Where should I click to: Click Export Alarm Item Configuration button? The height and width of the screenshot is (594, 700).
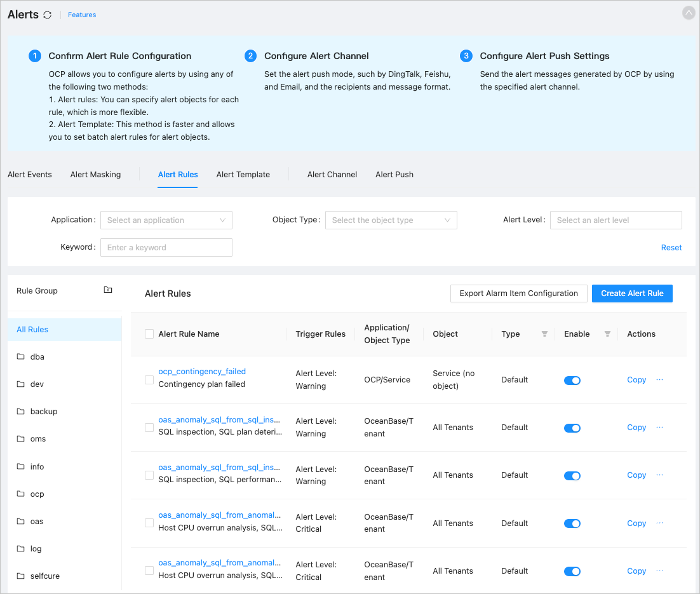coord(518,294)
